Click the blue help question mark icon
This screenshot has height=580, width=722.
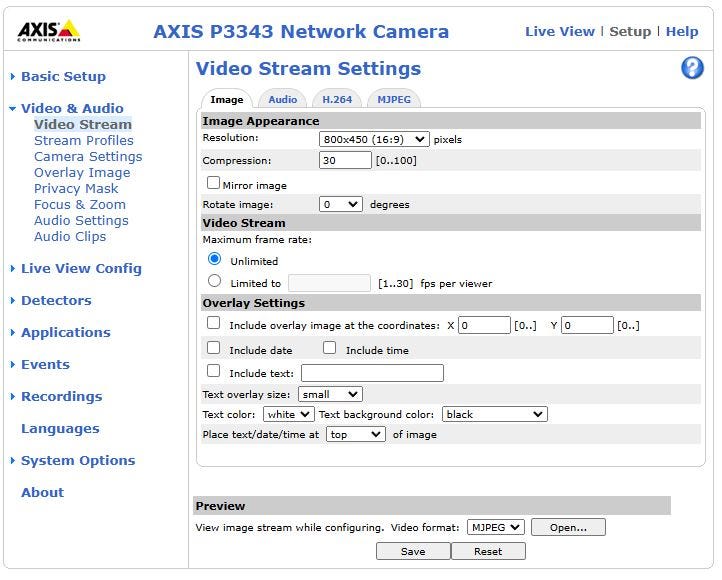pos(692,68)
